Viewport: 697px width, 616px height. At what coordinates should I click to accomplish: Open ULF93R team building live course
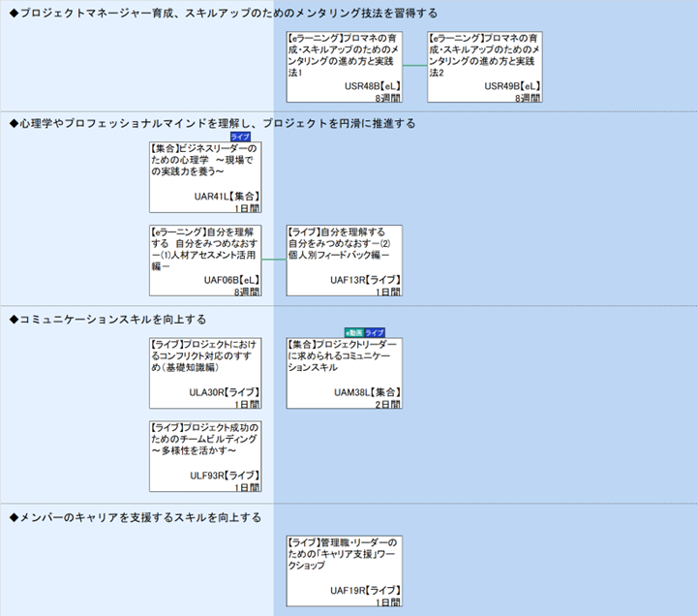pos(205,456)
